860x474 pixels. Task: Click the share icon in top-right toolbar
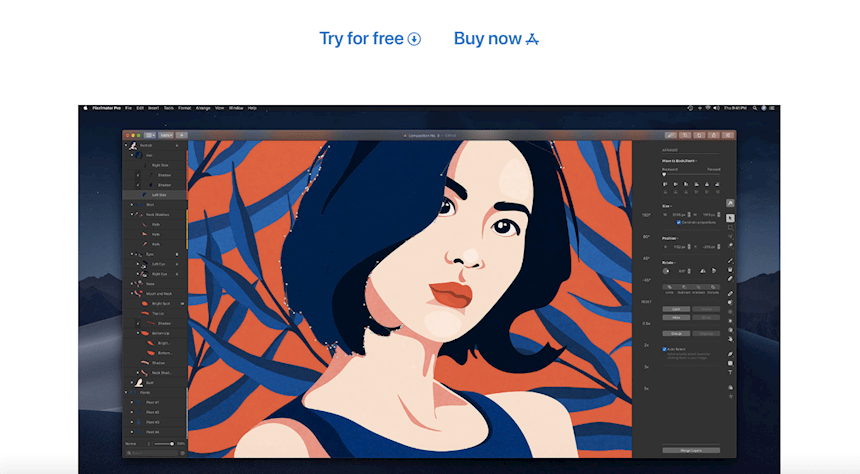click(714, 135)
